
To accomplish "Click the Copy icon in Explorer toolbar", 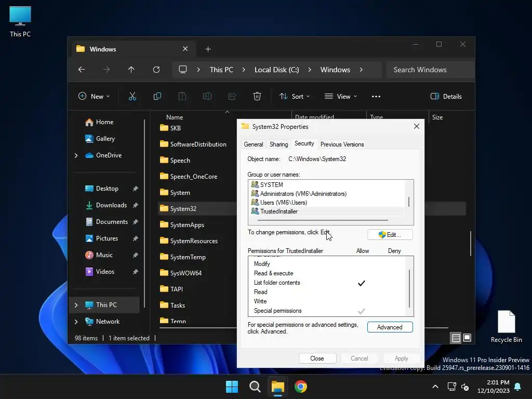I will (x=157, y=96).
